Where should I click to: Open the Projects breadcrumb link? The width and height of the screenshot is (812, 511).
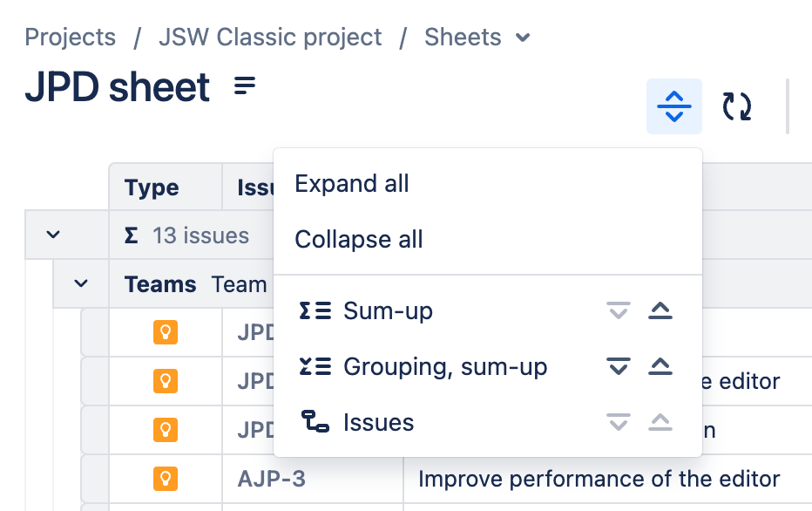(70, 37)
